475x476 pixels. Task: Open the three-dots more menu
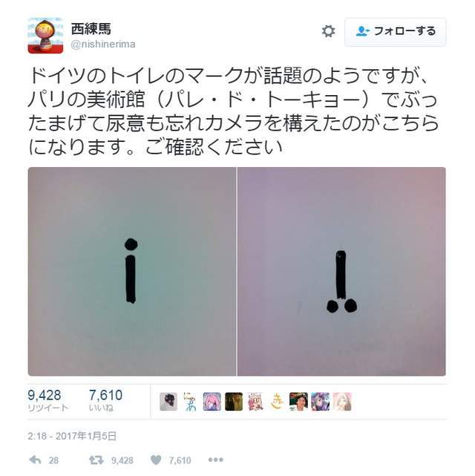[x=216, y=460]
